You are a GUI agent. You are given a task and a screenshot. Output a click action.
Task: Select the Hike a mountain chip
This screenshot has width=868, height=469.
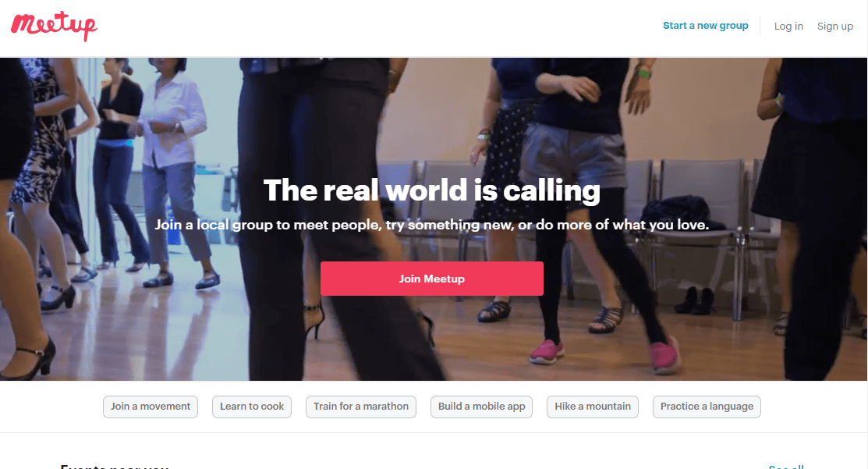pos(593,407)
